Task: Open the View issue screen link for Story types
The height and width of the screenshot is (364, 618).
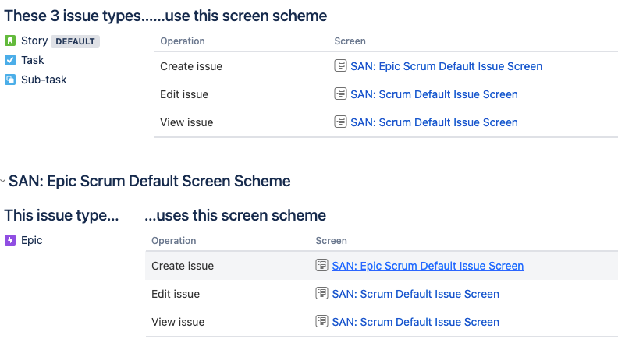Action: click(434, 122)
